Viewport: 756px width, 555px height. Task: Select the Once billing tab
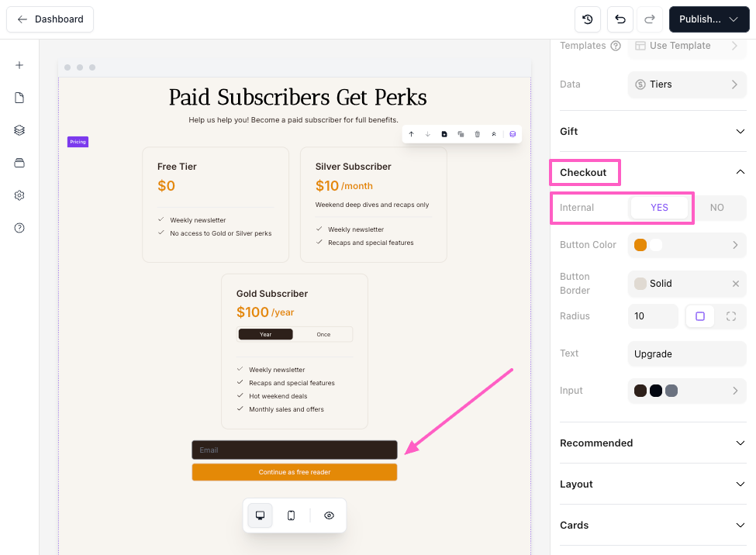coord(323,334)
